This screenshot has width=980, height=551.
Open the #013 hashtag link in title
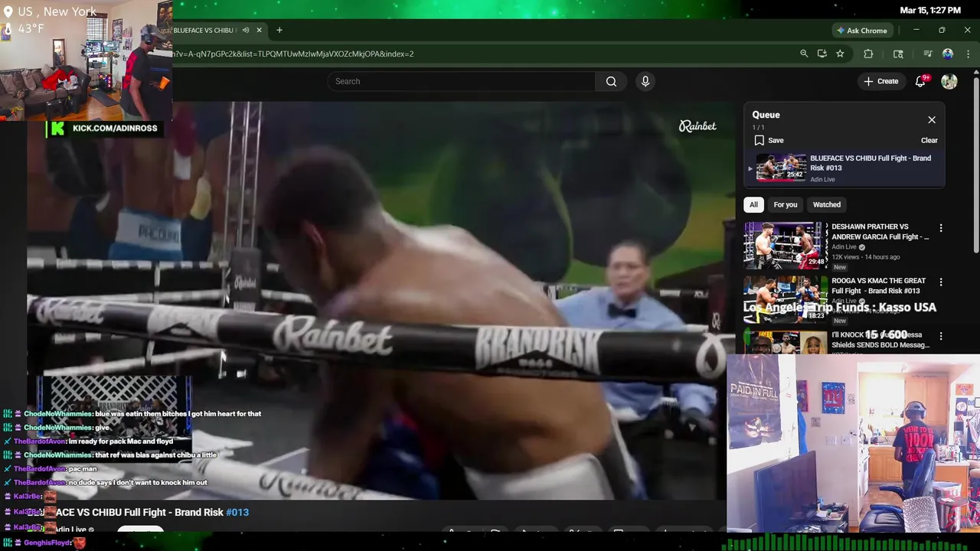[x=237, y=513]
